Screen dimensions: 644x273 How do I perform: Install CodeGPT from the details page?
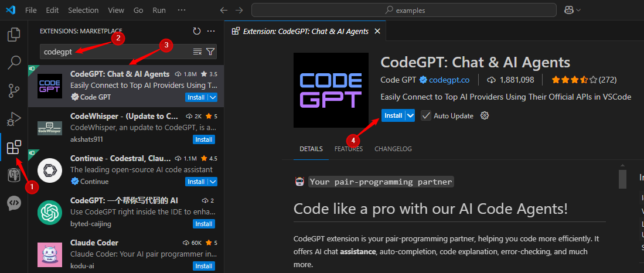[393, 116]
